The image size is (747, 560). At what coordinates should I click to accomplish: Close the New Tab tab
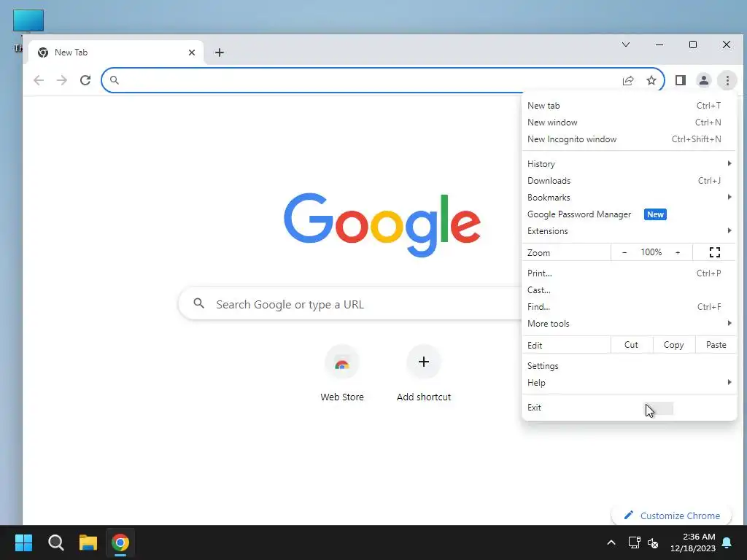click(x=192, y=52)
